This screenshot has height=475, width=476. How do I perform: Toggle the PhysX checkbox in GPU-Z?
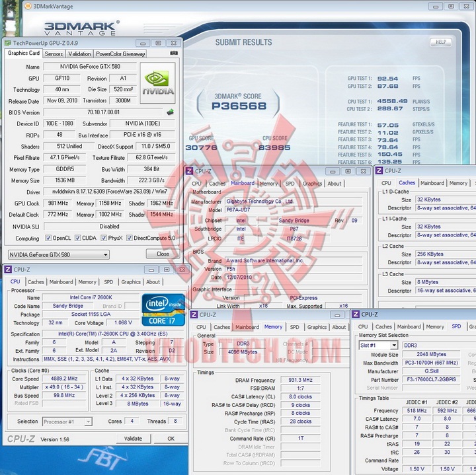pyautogui.click(x=104, y=238)
